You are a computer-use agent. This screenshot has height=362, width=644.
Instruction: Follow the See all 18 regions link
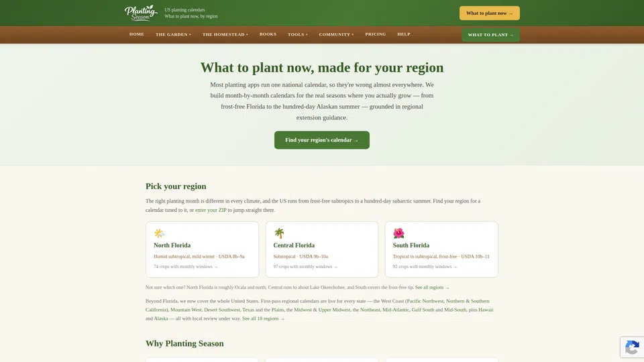point(263,318)
